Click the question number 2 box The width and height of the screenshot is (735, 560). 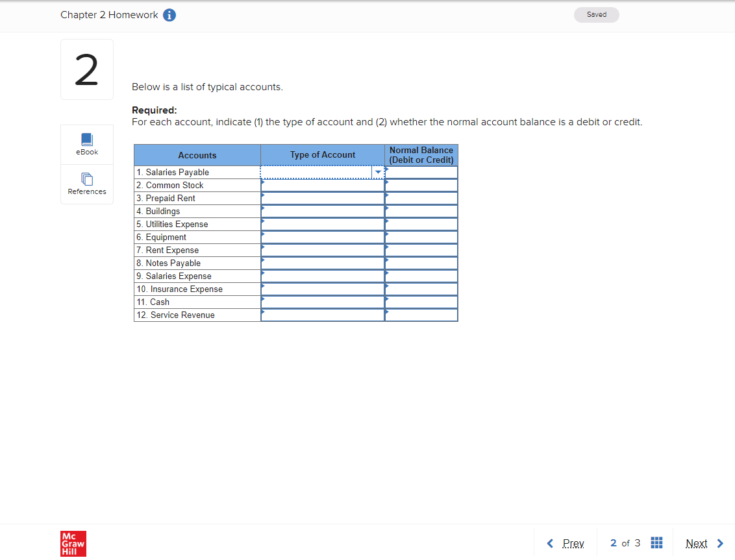coord(87,69)
